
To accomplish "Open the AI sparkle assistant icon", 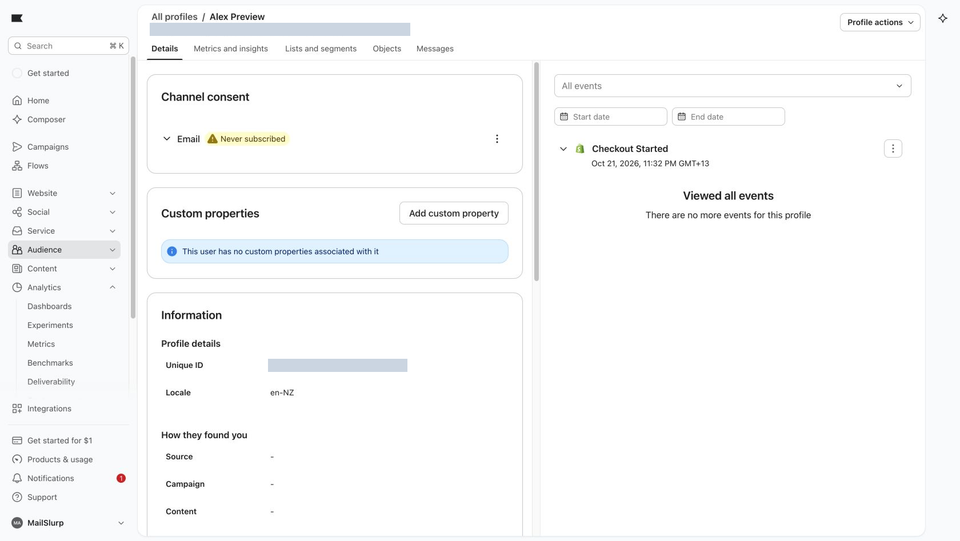I will coord(943,18).
